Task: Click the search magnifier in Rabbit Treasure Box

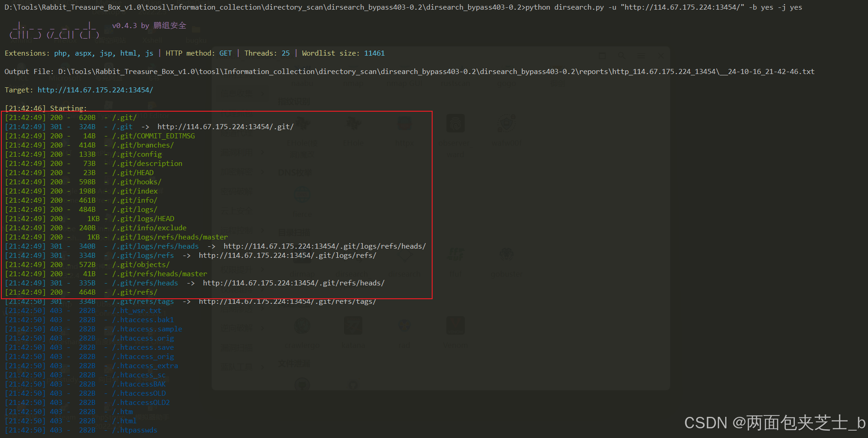Action: 621,56
